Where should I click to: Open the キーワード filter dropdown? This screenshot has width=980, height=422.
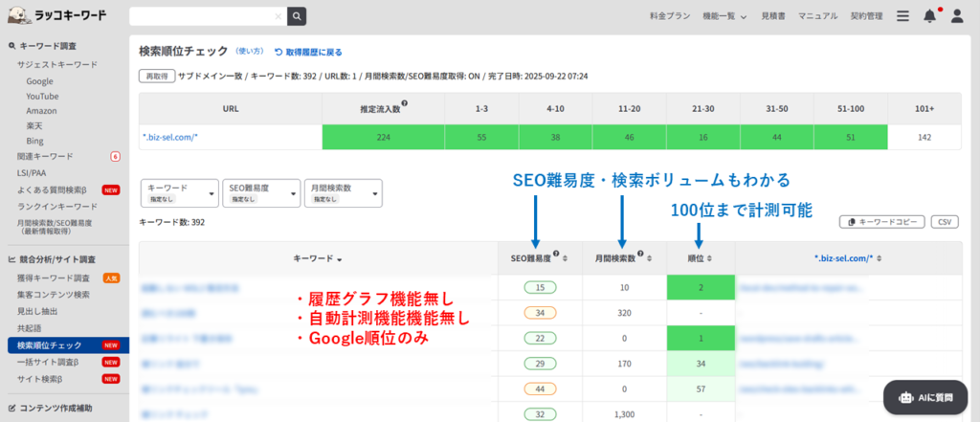coord(179,193)
